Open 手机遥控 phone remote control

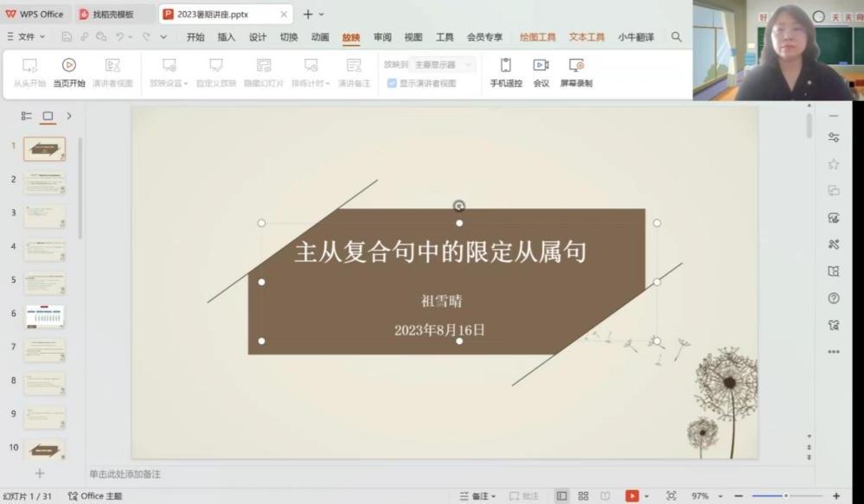506,72
